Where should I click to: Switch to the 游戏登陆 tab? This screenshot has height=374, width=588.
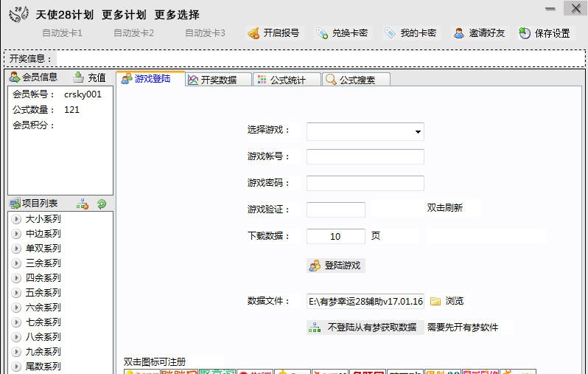pyautogui.click(x=151, y=78)
